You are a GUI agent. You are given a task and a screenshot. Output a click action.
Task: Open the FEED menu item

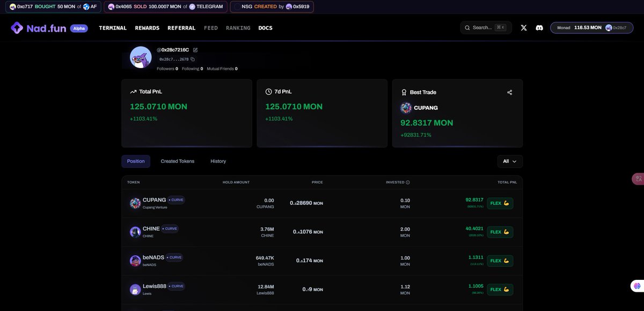211,28
